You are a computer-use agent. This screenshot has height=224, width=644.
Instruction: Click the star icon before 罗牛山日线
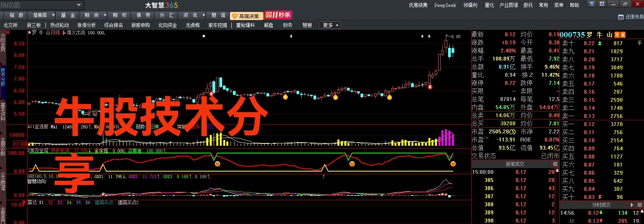coord(29,33)
